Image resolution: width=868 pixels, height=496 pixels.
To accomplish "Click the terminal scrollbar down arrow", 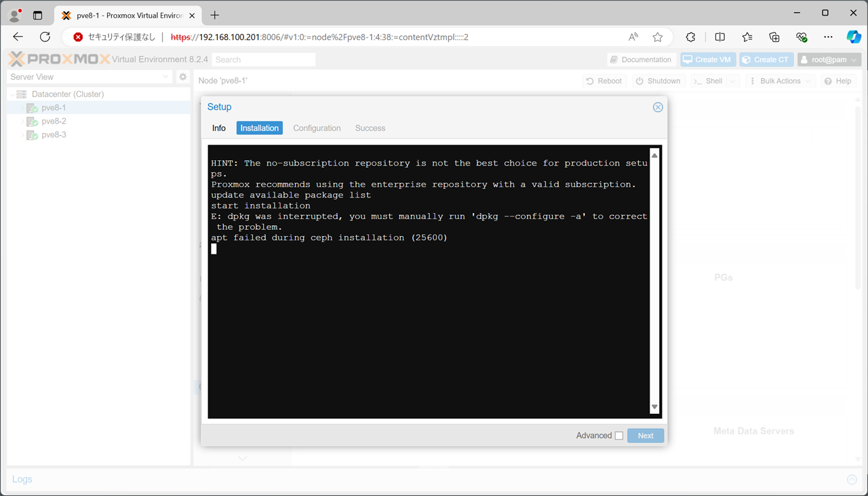I will (x=654, y=407).
